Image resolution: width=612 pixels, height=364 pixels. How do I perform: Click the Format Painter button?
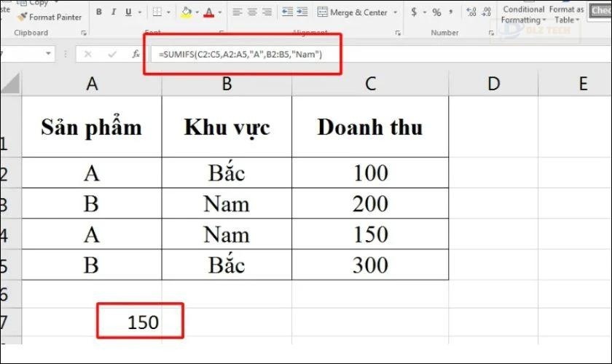tap(50, 17)
